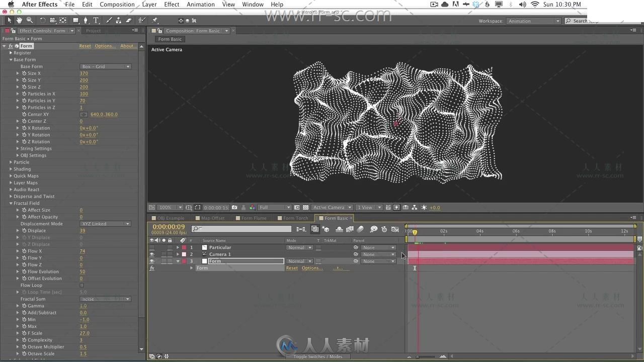Select the Pen tool
Viewport: 644px width, 362px height.
click(86, 21)
